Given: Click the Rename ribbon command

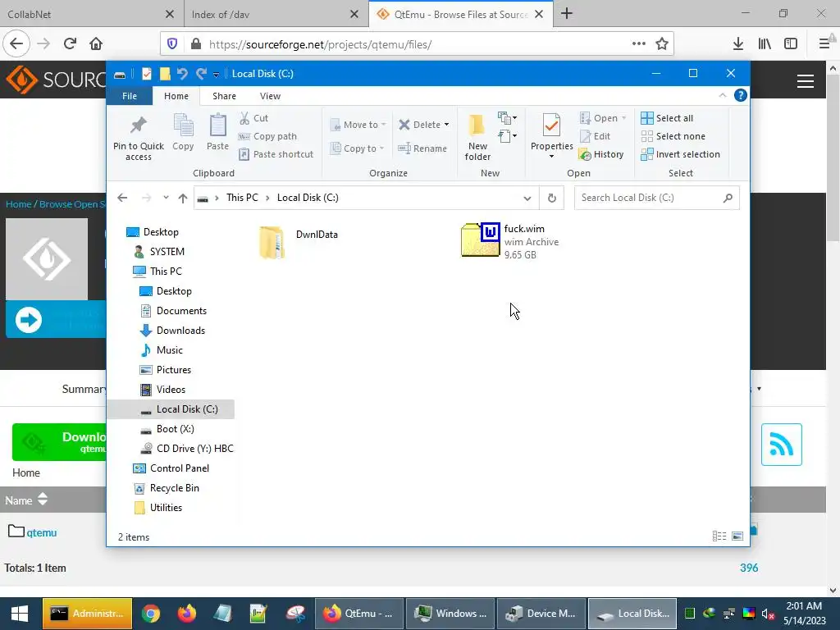Looking at the screenshot, I should tap(422, 148).
